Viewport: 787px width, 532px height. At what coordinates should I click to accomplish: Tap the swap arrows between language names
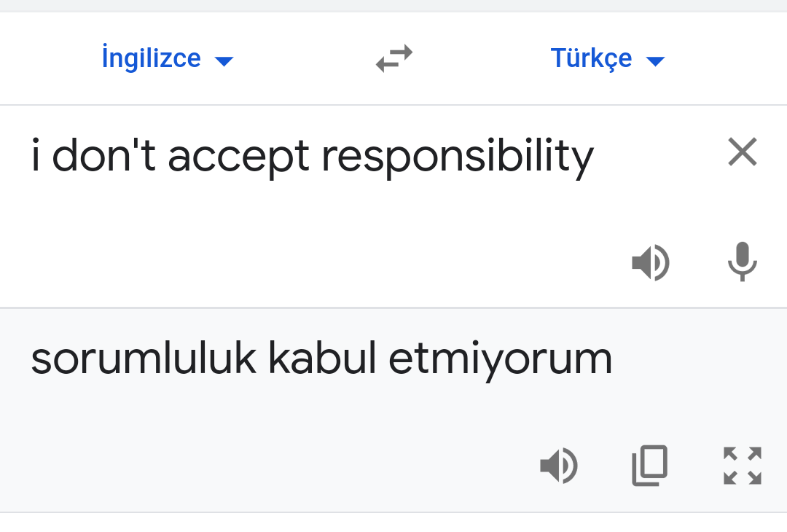pos(393,58)
